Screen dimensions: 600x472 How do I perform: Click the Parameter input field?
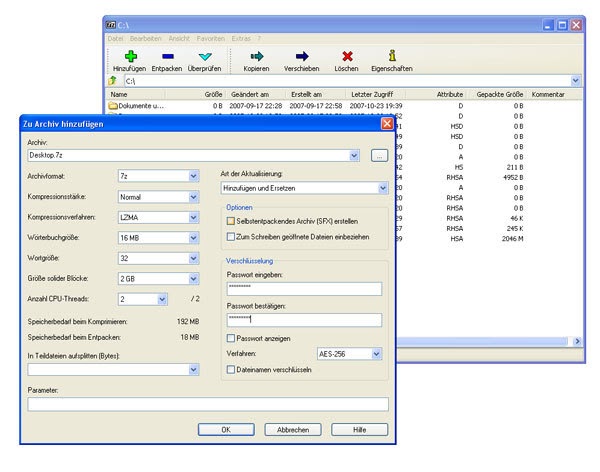tap(208, 404)
